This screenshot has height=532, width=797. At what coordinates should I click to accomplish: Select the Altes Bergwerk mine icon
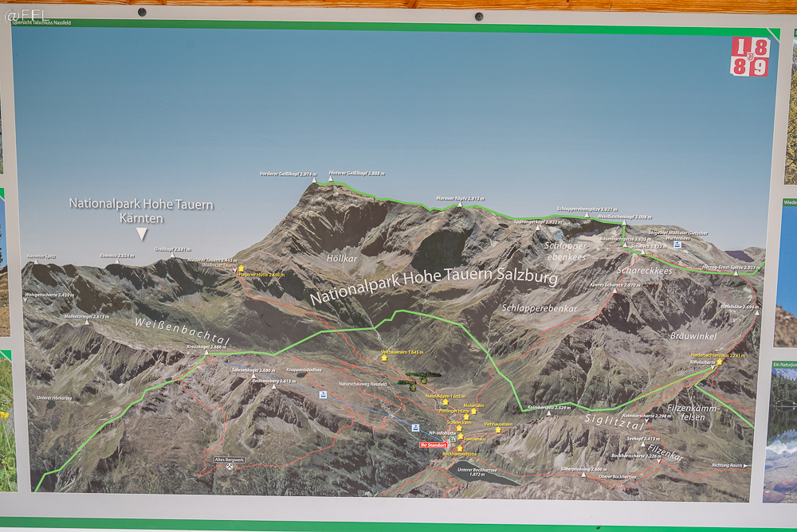point(230,466)
